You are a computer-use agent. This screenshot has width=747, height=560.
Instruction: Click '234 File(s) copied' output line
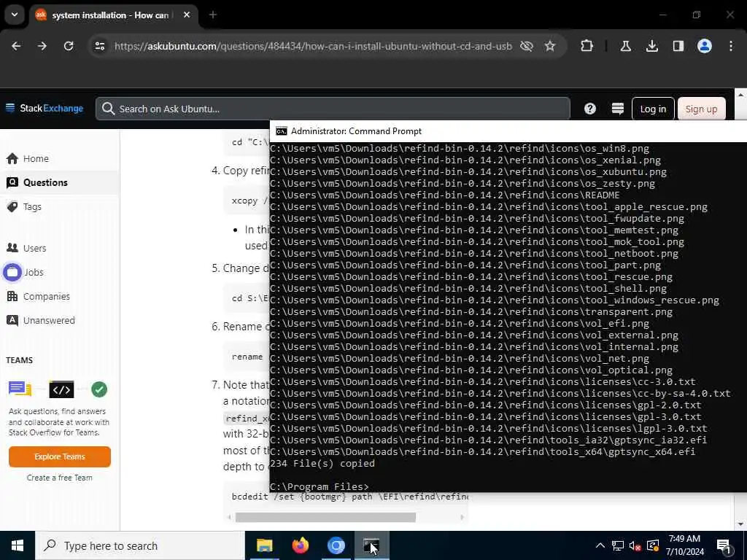coord(322,463)
